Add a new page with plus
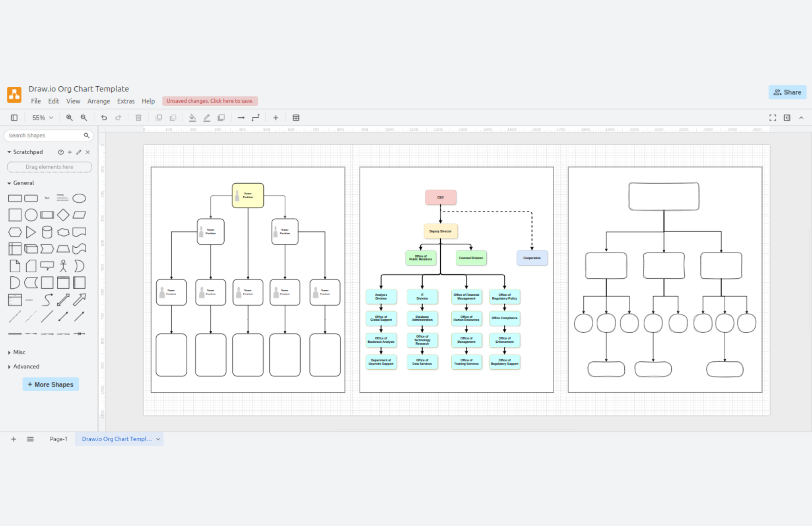The image size is (812, 526). [13, 439]
